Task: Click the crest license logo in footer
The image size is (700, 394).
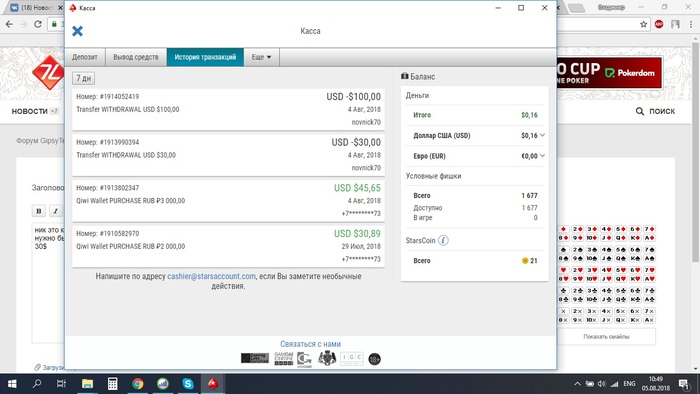Action: tap(327, 358)
